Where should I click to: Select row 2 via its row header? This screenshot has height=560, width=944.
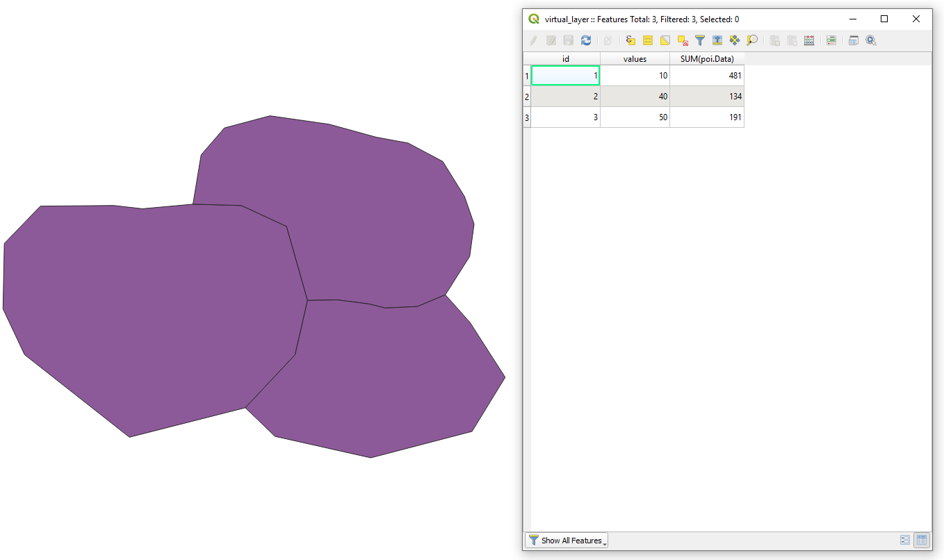pyautogui.click(x=527, y=97)
